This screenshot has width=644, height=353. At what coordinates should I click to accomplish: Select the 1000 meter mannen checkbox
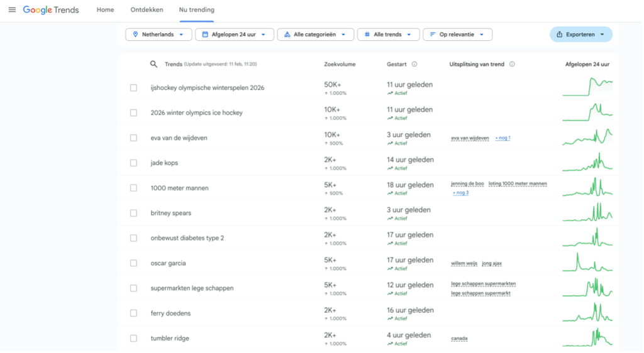click(x=133, y=188)
